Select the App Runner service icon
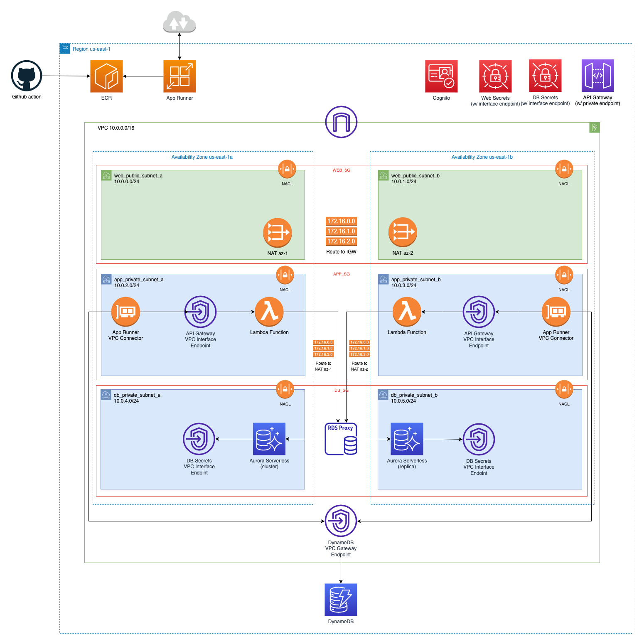 (x=179, y=76)
